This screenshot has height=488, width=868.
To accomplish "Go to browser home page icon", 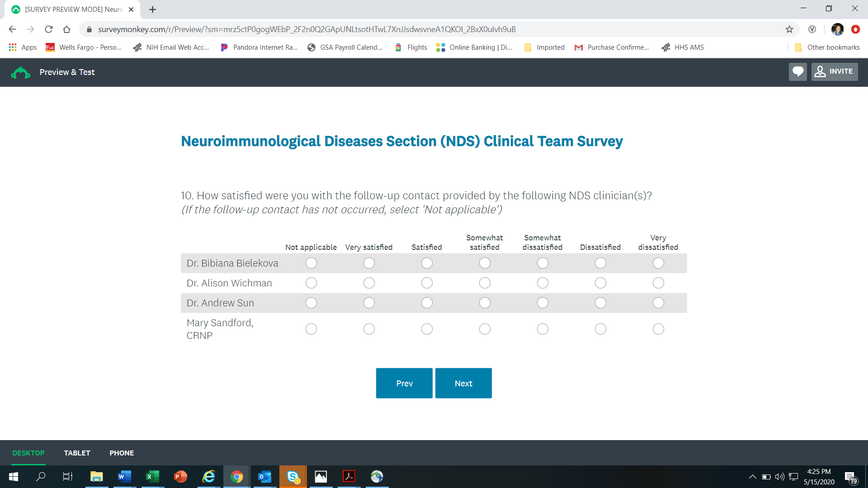I will pos(66,29).
